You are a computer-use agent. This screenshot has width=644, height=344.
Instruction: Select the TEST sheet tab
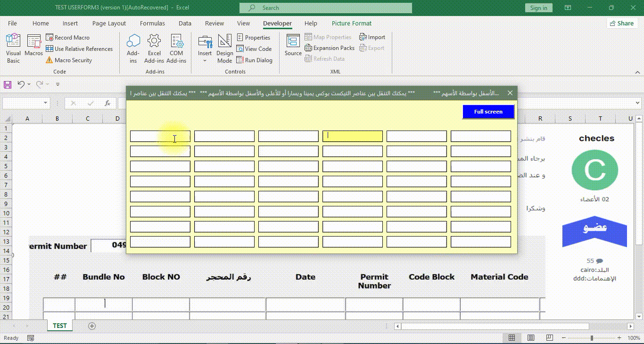[59, 326]
